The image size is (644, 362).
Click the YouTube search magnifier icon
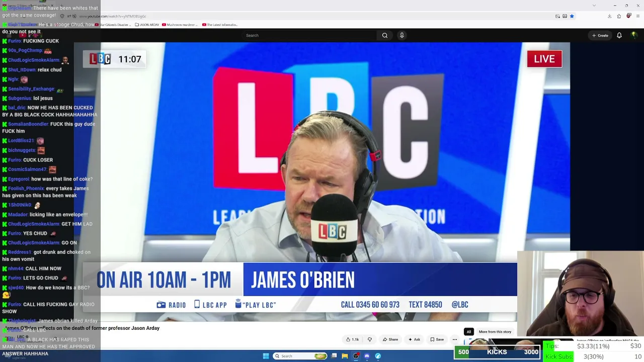tap(385, 35)
